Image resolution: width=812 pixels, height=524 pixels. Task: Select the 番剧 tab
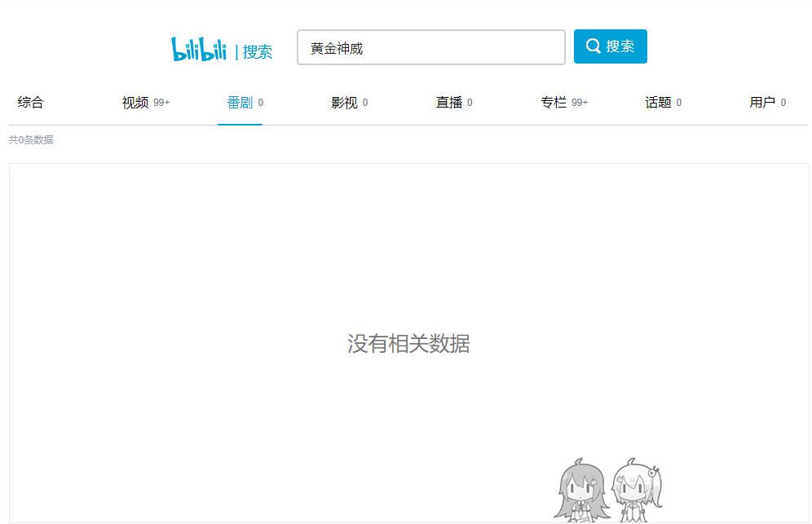240,102
